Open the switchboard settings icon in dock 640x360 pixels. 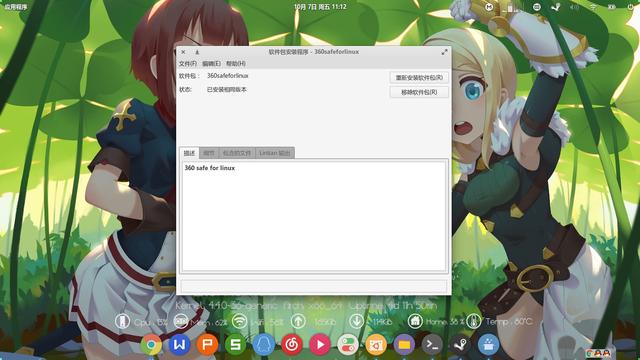[348, 345]
